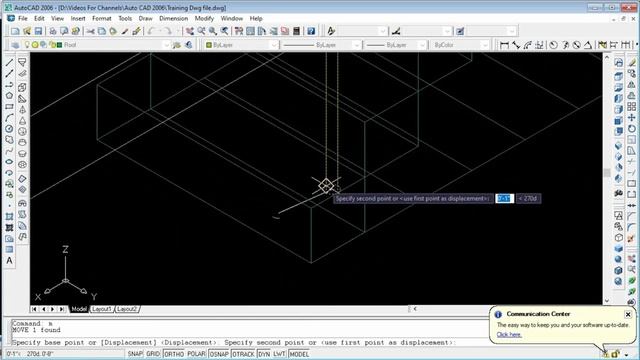Open the Modify menu
Screen dimensions: 640x360
[204, 18]
